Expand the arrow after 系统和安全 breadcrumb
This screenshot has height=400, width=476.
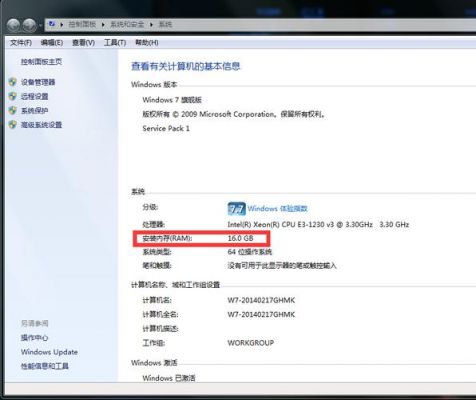(x=151, y=25)
